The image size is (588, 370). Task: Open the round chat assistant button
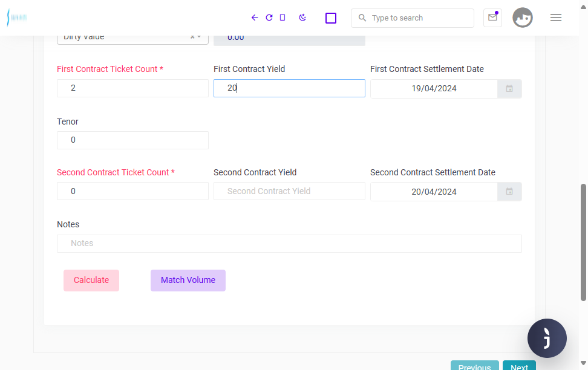547,338
